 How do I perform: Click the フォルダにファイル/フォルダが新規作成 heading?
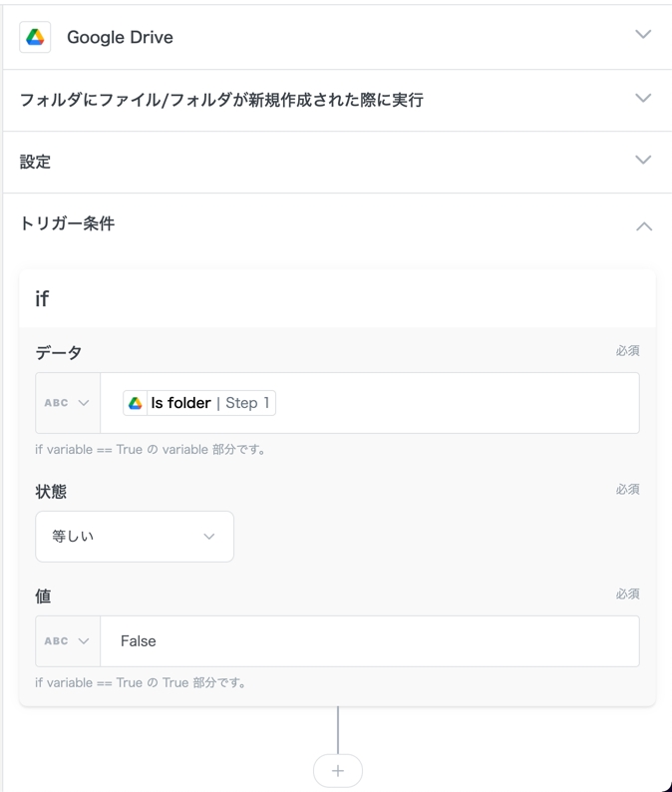[221, 100]
